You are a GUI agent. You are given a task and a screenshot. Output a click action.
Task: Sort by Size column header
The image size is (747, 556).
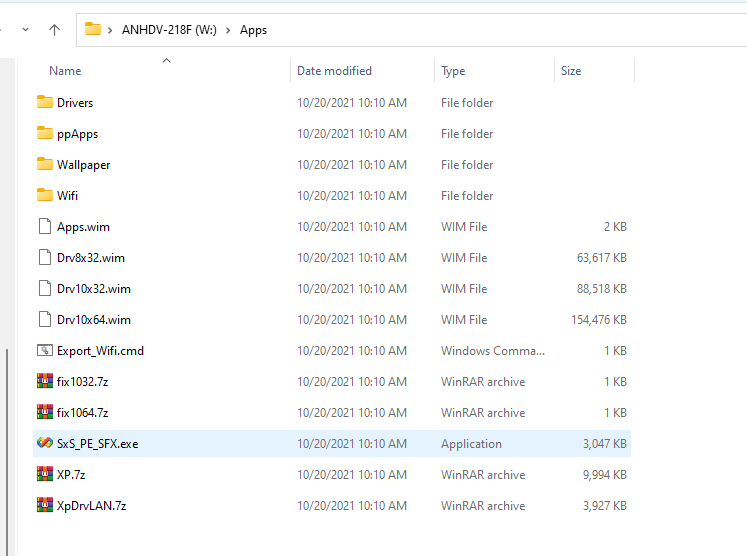(571, 71)
